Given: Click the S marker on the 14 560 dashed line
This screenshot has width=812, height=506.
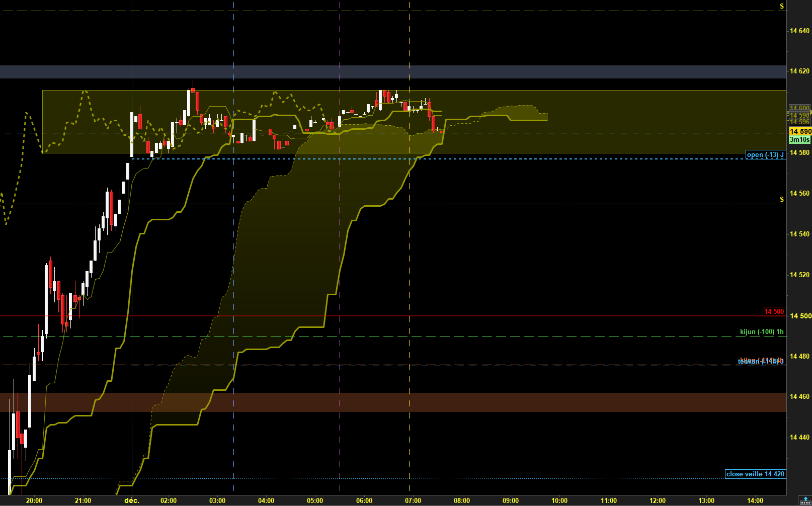Looking at the screenshot, I should pos(782,200).
